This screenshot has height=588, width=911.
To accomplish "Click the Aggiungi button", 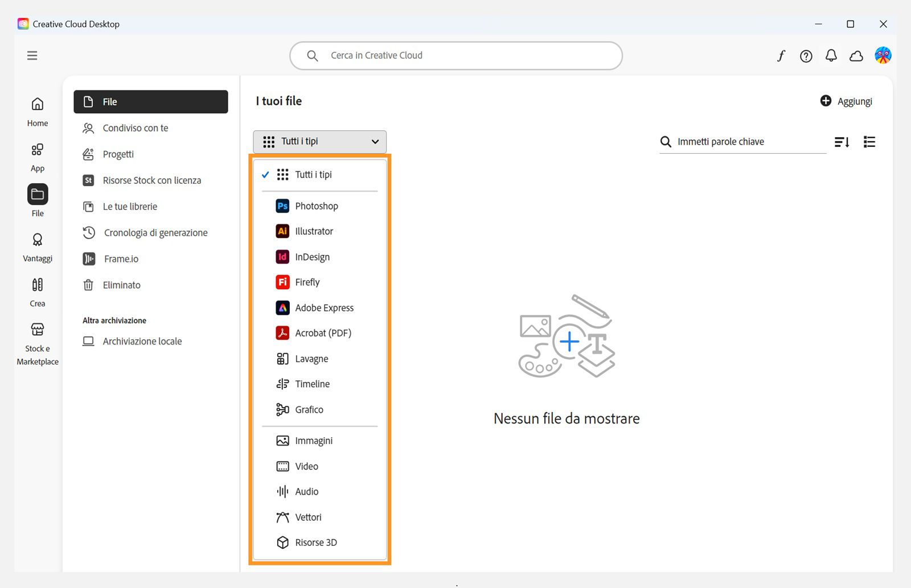I will [846, 101].
